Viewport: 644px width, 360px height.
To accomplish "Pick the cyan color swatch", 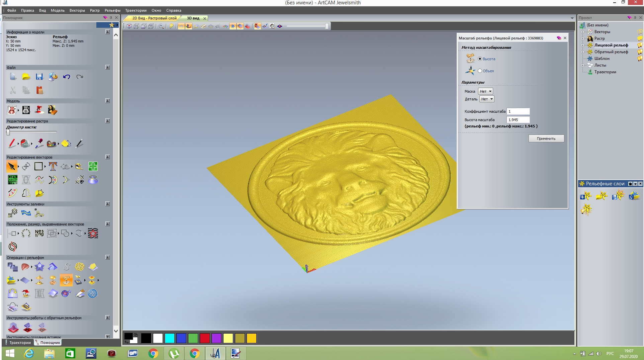I will tap(170, 338).
